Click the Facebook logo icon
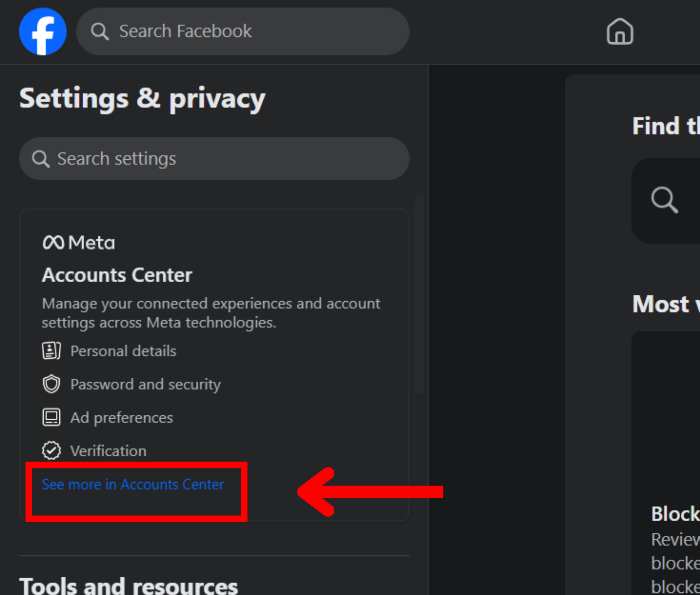The height and width of the screenshot is (595, 700). click(43, 31)
